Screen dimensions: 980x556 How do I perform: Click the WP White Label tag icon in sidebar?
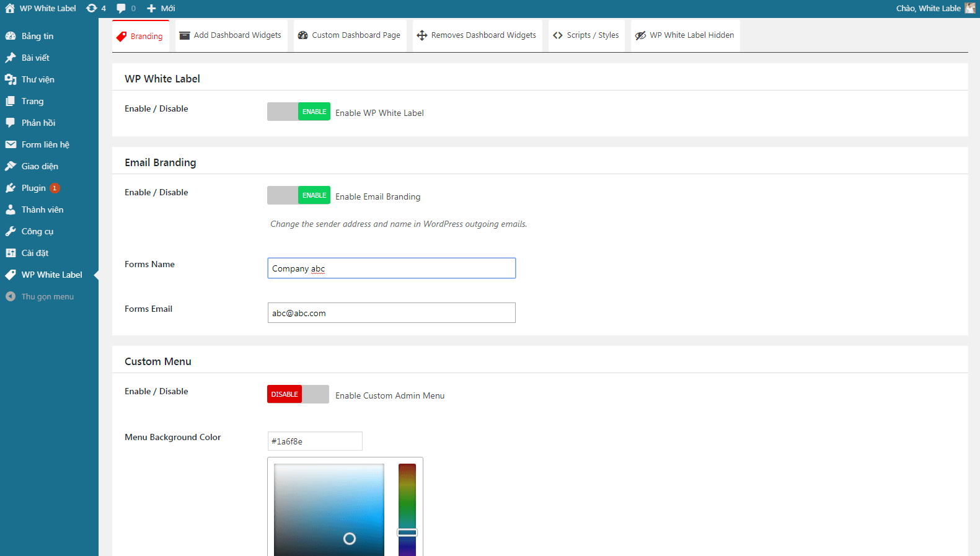pyautogui.click(x=11, y=275)
